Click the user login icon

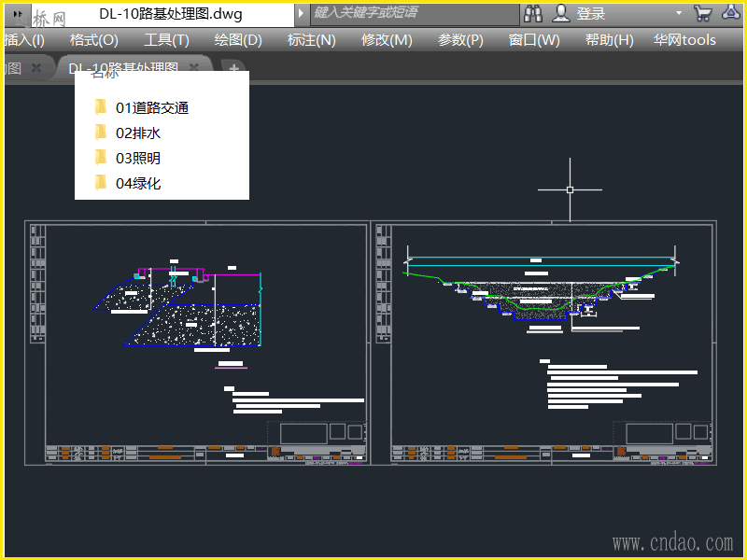click(x=561, y=13)
